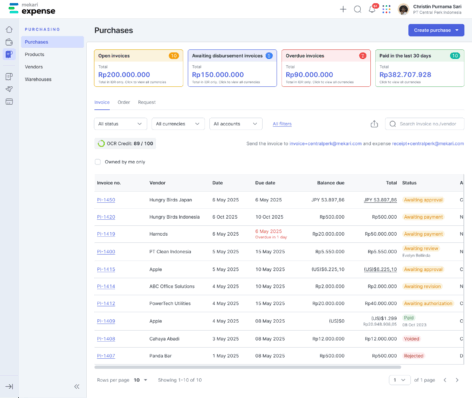Open the All accounts dropdown
The width and height of the screenshot is (472, 400).
click(236, 124)
